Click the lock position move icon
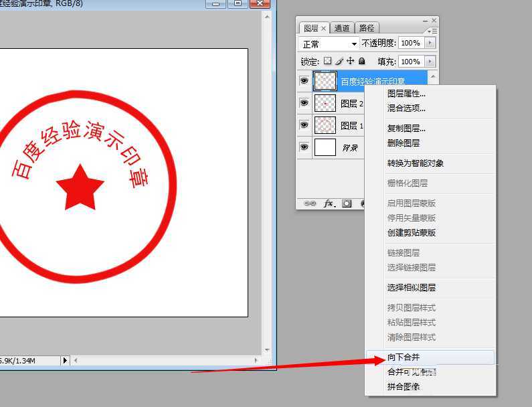532x407 pixels. (350, 61)
